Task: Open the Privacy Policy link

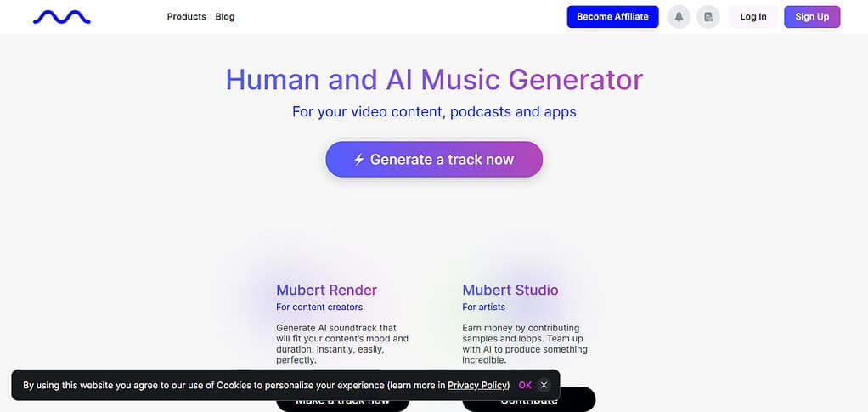Action: click(x=477, y=385)
